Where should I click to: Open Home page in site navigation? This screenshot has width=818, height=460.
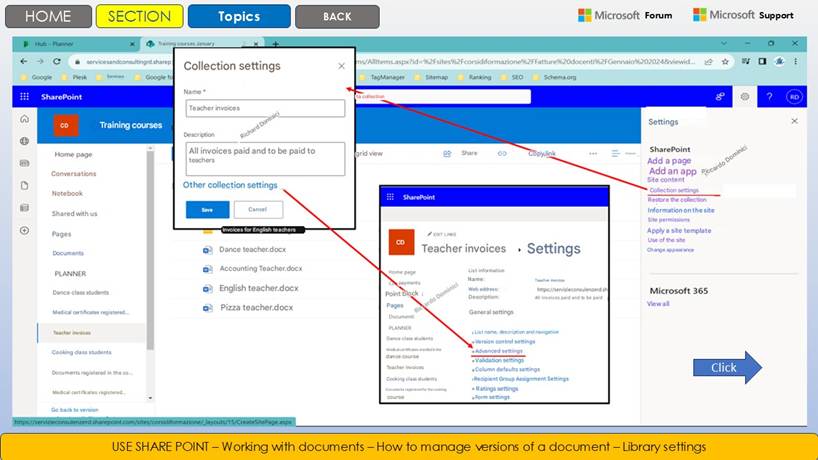click(73, 154)
